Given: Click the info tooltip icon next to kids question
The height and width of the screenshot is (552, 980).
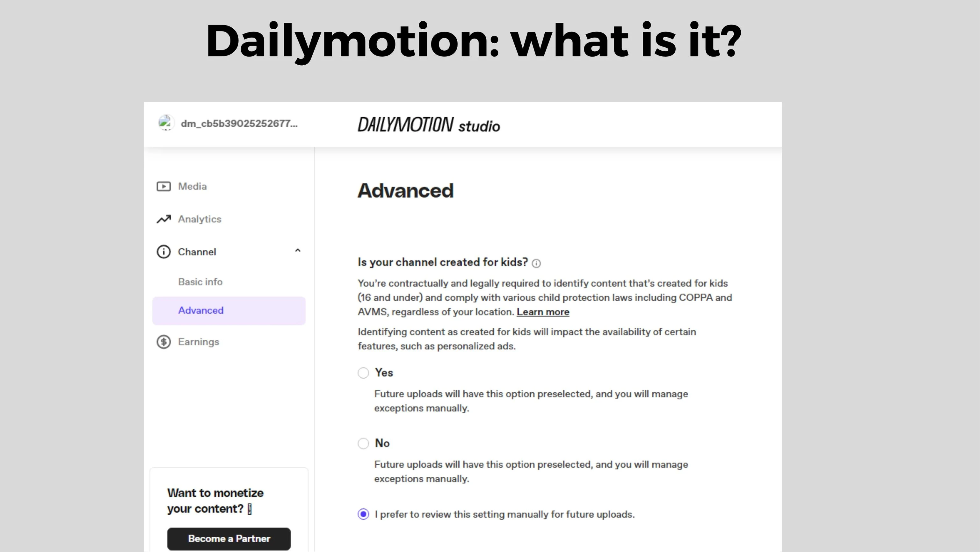Looking at the screenshot, I should click(537, 263).
